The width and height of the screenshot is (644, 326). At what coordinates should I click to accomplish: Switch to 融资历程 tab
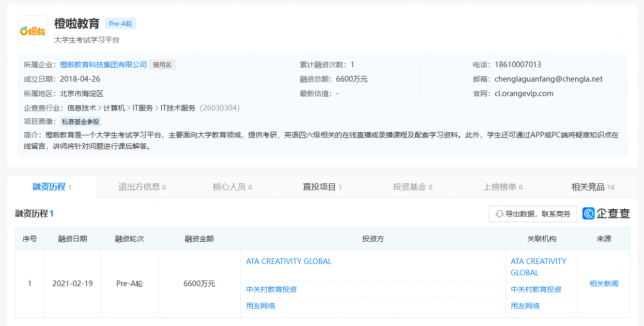tap(52, 187)
